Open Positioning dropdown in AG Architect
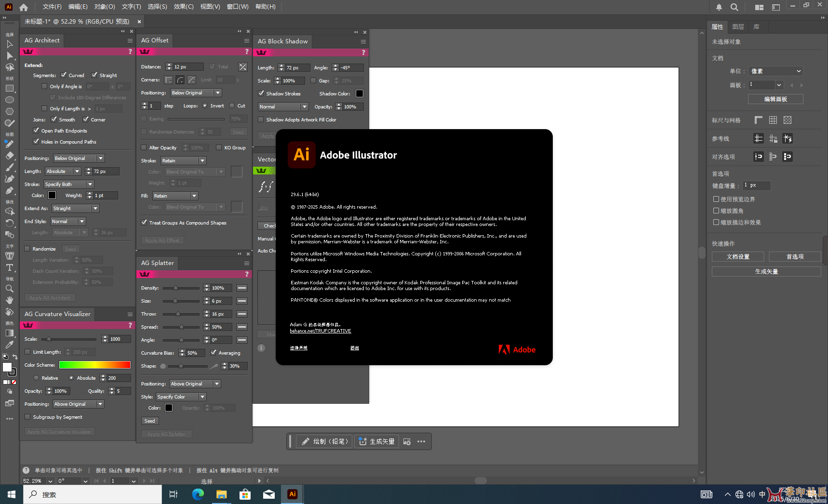The height and width of the screenshot is (504, 828). click(79, 159)
